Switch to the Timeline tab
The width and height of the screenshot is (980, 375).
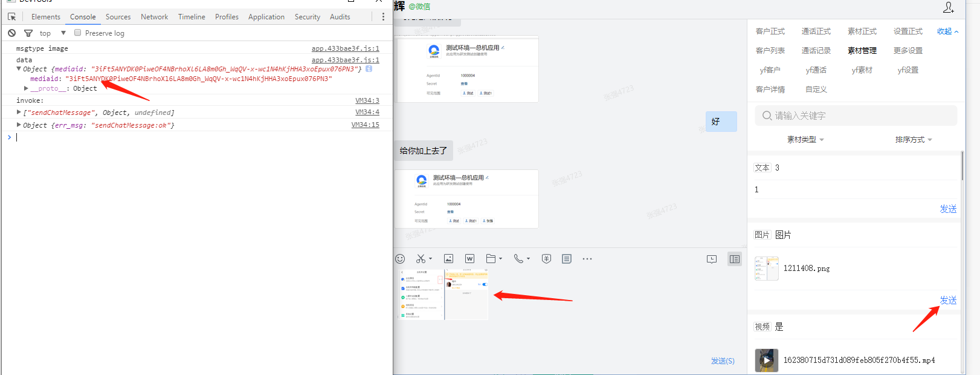click(192, 17)
